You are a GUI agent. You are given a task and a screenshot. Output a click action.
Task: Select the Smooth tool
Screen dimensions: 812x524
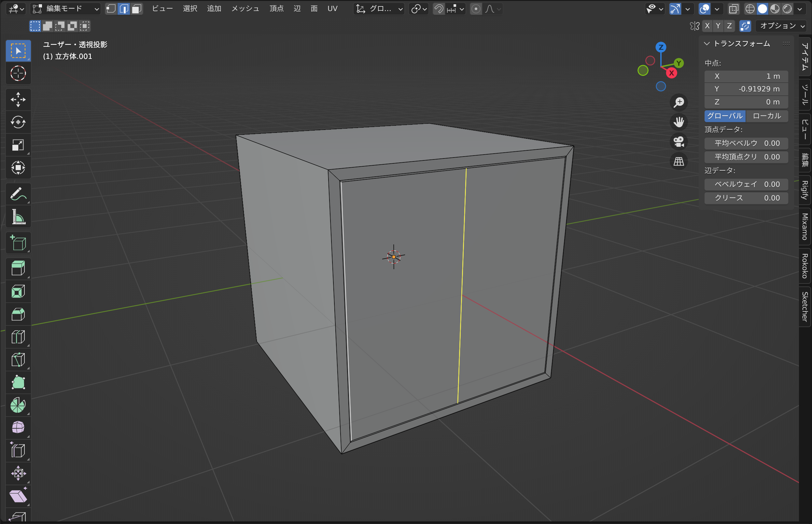pos(18,428)
